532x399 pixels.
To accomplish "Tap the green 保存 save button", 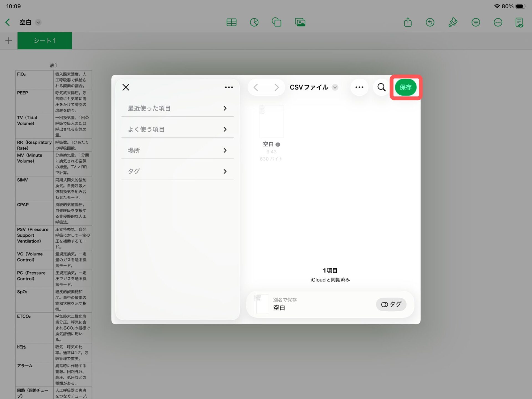I will (405, 87).
